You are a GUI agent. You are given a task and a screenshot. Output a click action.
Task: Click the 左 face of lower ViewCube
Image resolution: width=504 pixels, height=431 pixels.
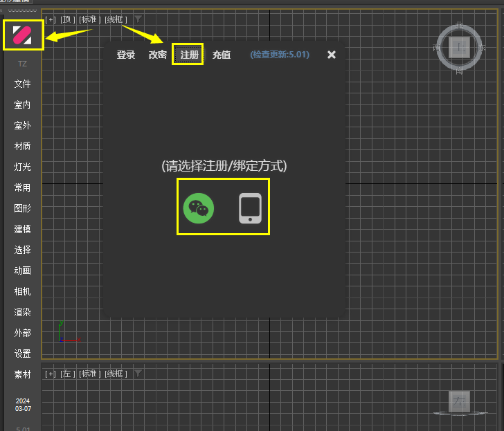[x=459, y=401]
